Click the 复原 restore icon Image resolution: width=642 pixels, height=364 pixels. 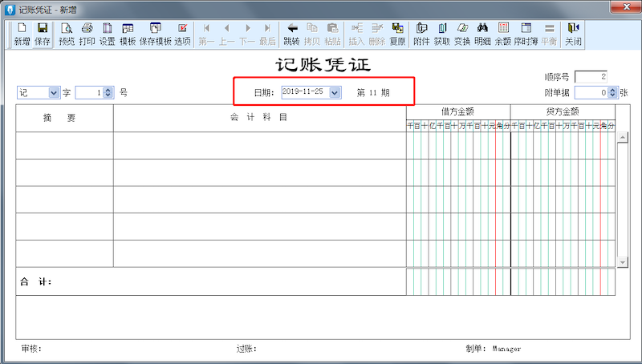coord(397,34)
